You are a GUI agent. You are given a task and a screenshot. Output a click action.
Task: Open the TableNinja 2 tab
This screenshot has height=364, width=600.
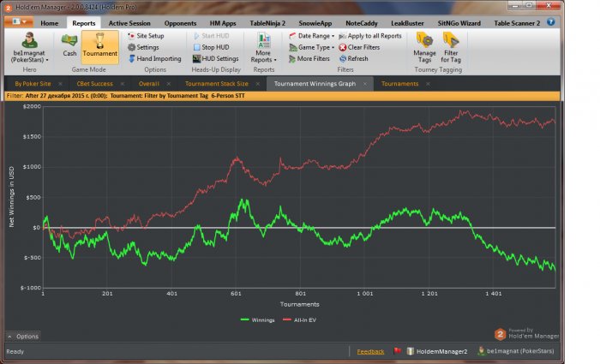pyautogui.click(x=267, y=23)
